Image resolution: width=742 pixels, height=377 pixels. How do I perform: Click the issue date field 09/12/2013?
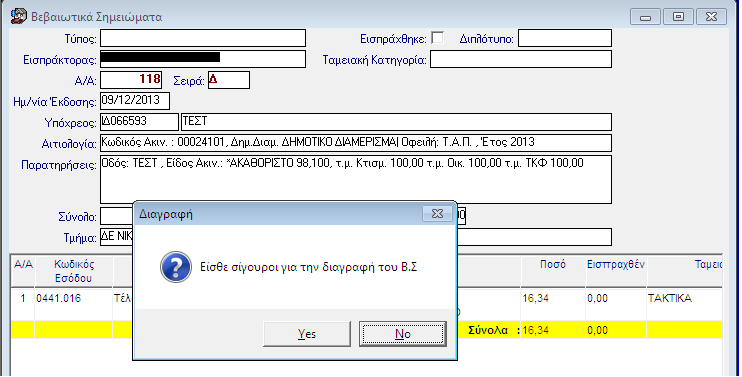[x=135, y=101]
